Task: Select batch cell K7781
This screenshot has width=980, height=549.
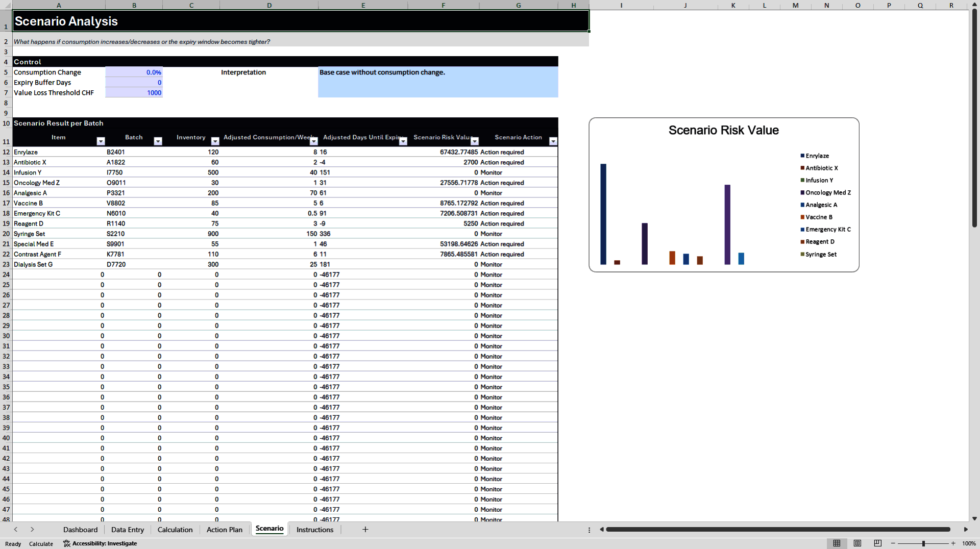Action: [134, 254]
